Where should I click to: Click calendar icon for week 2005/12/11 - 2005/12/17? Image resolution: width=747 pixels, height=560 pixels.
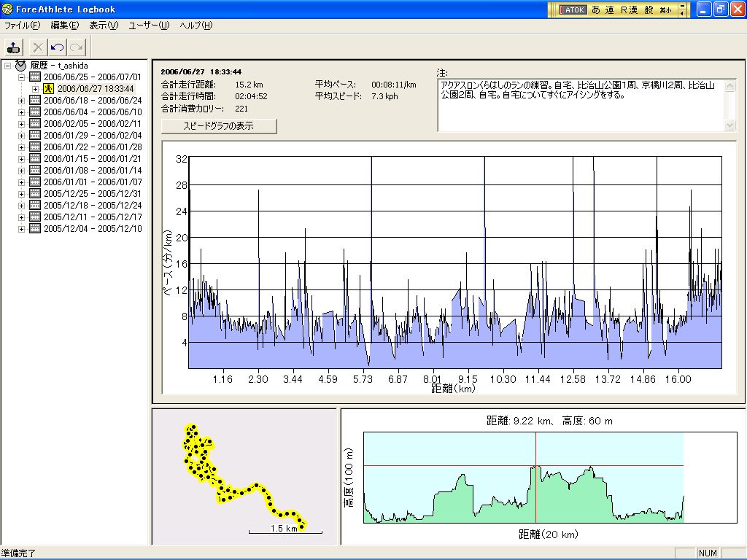coord(35,217)
